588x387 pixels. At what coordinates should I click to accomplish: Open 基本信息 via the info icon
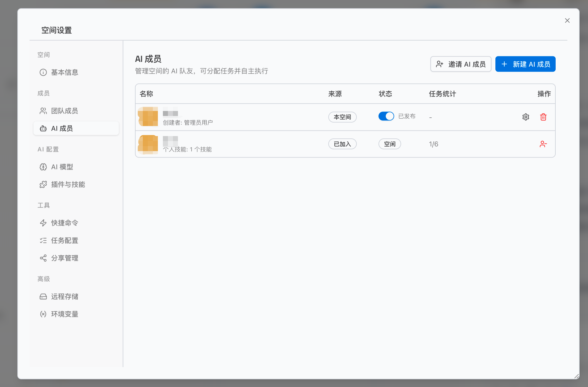[43, 72]
